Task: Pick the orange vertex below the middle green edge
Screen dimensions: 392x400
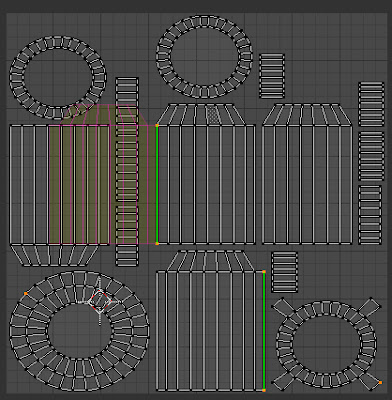Action: [157, 244]
